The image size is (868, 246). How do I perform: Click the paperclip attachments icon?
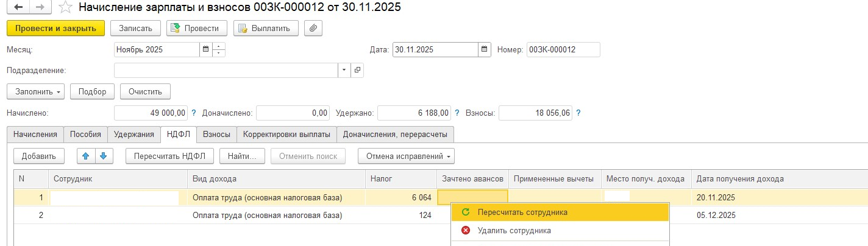pos(313,28)
